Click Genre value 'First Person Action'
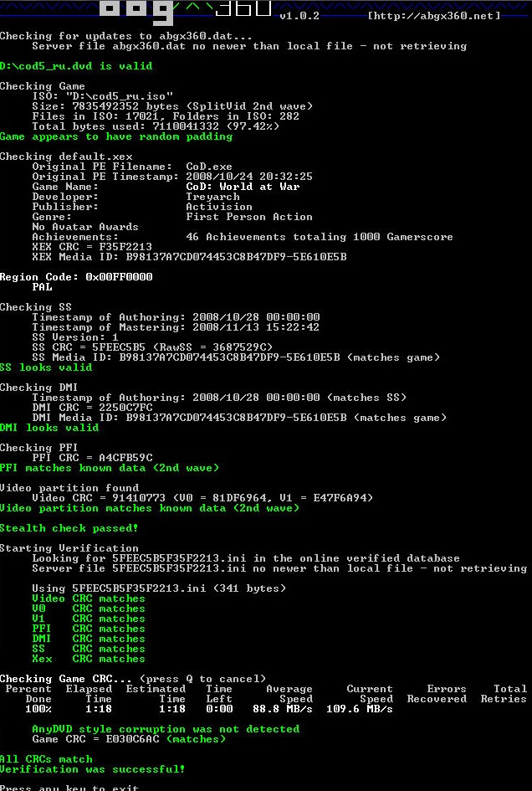This screenshot has width=532, height=791. (x=249, y=217)
